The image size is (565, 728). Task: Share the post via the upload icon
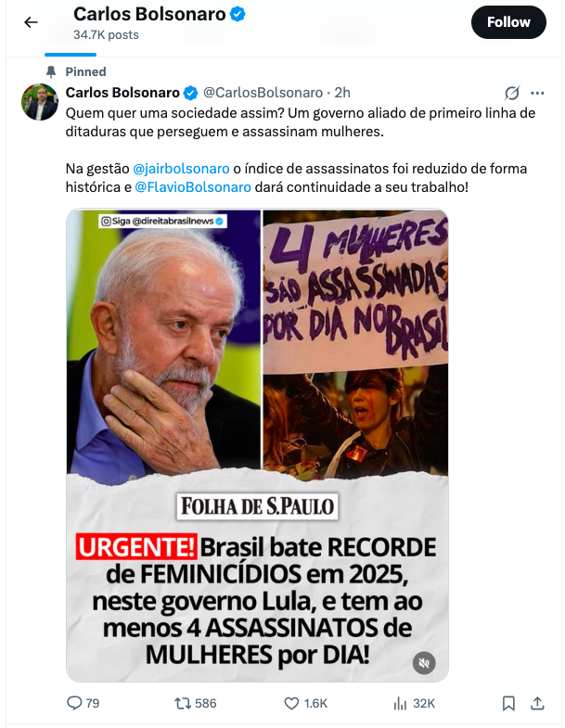[x=537, y=703]
